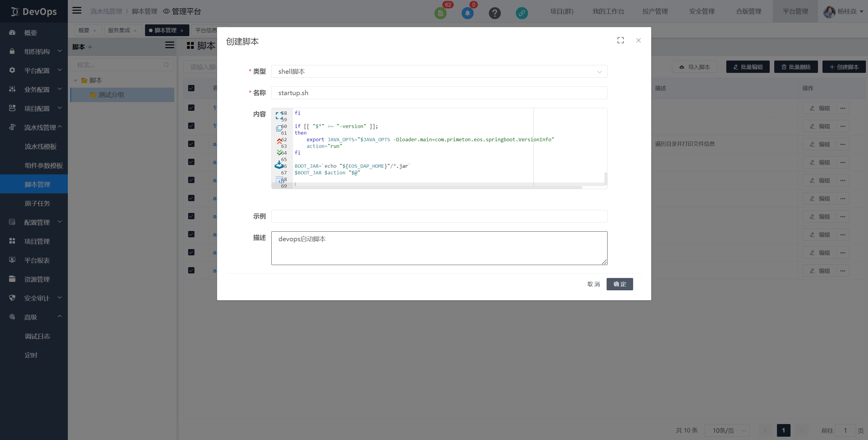Expand the dialog using fullscreen icon
Screen dimensions: 868x440
coord(620,40)
